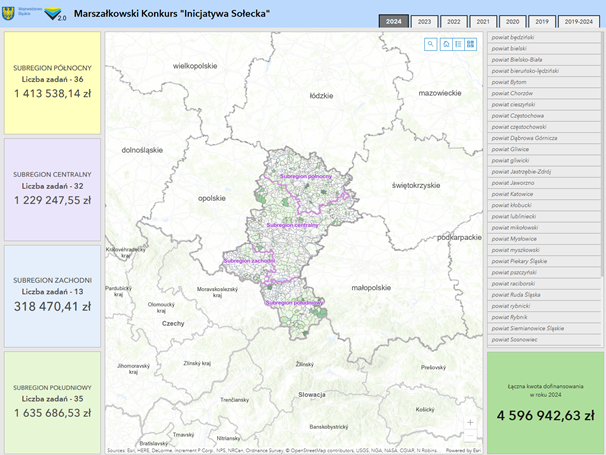The width and height of the screenshot is (606, 455).
Task: Click the Subregion Północny yellow panel
Action: tap(52, 82)
